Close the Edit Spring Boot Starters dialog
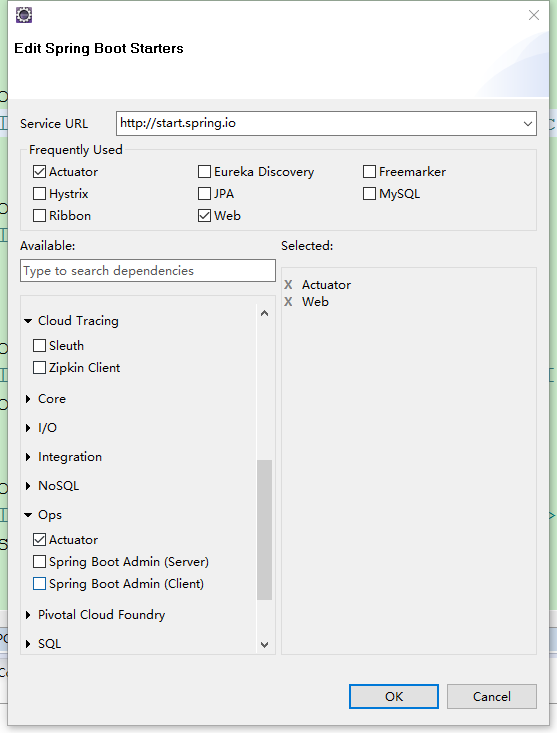 coord(534,15)
